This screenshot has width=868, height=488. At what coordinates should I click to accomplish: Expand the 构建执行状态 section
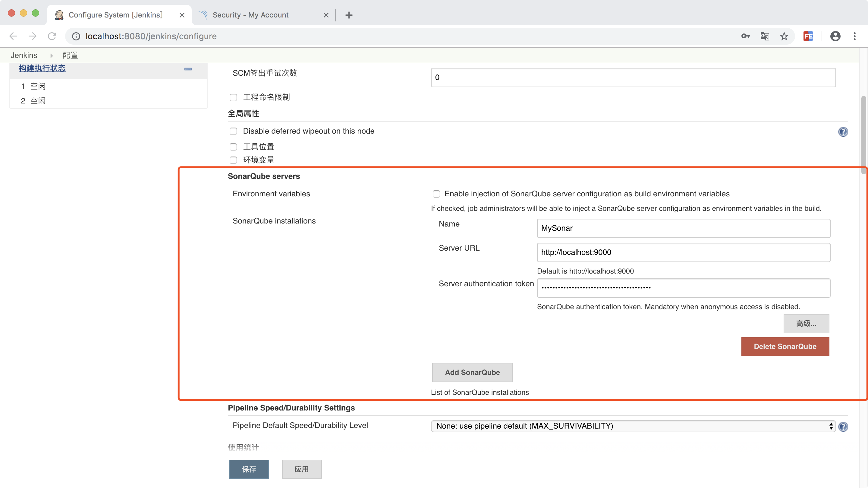click(188, 68)
